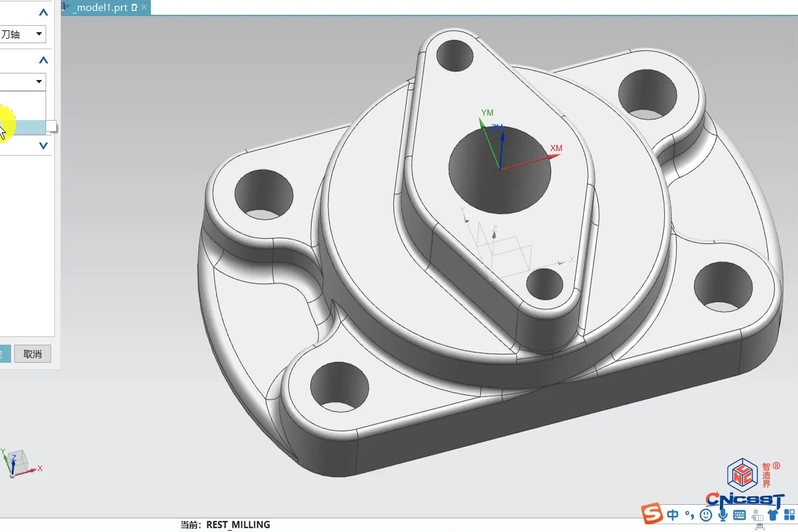The image size is (798, 532).
Task: Click the floating-window icon on model1.prt tab
Action: coord(135,8)
